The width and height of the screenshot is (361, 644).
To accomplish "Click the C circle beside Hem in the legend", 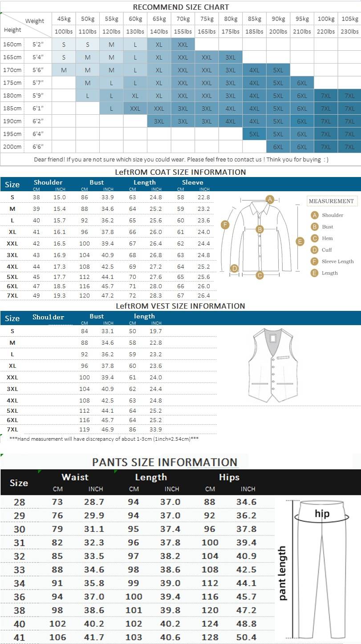I will pyautogui.click(x=315, y=238).
